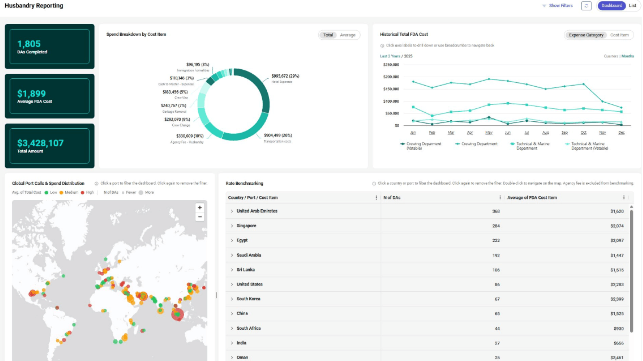Expand the Singapore row
The height and width of the screenshot is (361, 643).
[232, 226]
